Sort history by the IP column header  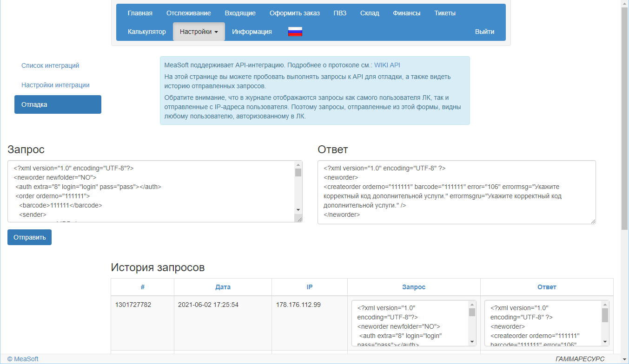pyautogui.click(x=310, y=287)
